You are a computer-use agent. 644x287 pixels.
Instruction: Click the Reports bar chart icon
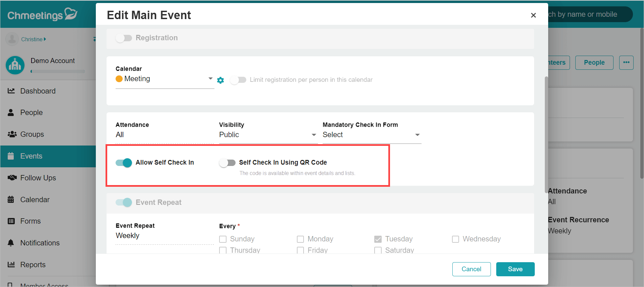(11, 265)
